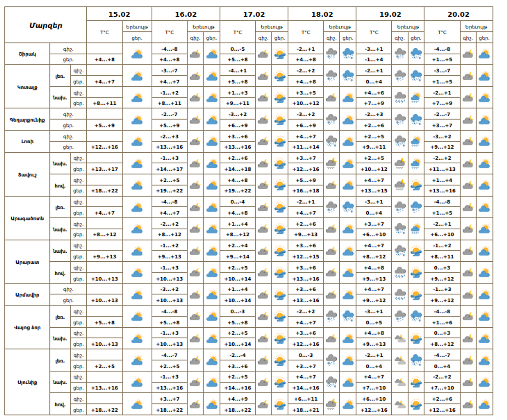Click Արմավիր night moon-cloud icon for 16.02

tap(195, 295)
